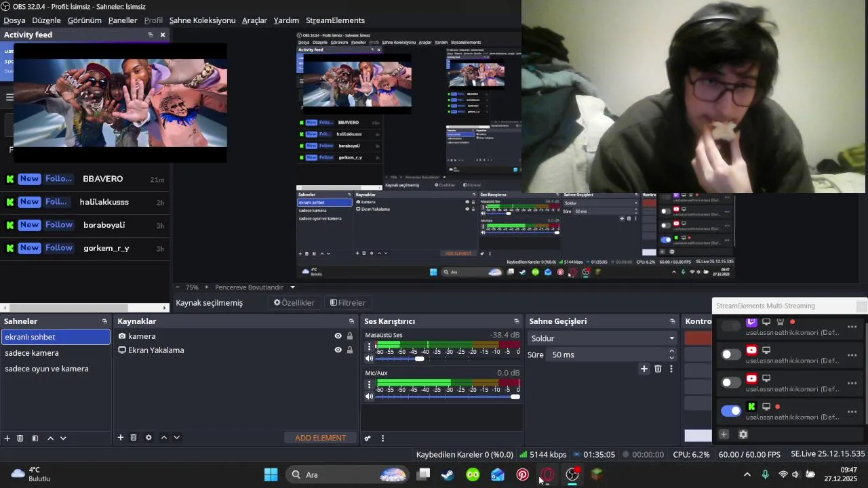Pop out the Ses Karıştırıcı dock
Image resolution: width=868 pixels, height=488 pixels.
[x=517, y=321]
